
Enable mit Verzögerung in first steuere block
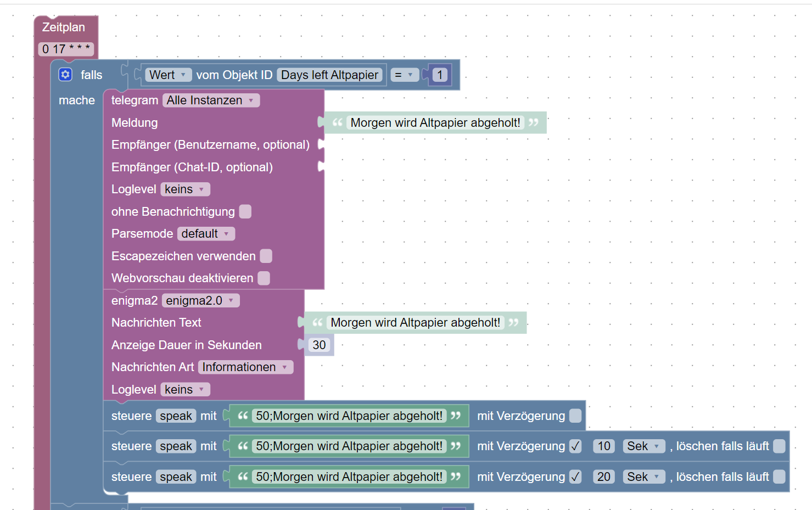point(575,416)
